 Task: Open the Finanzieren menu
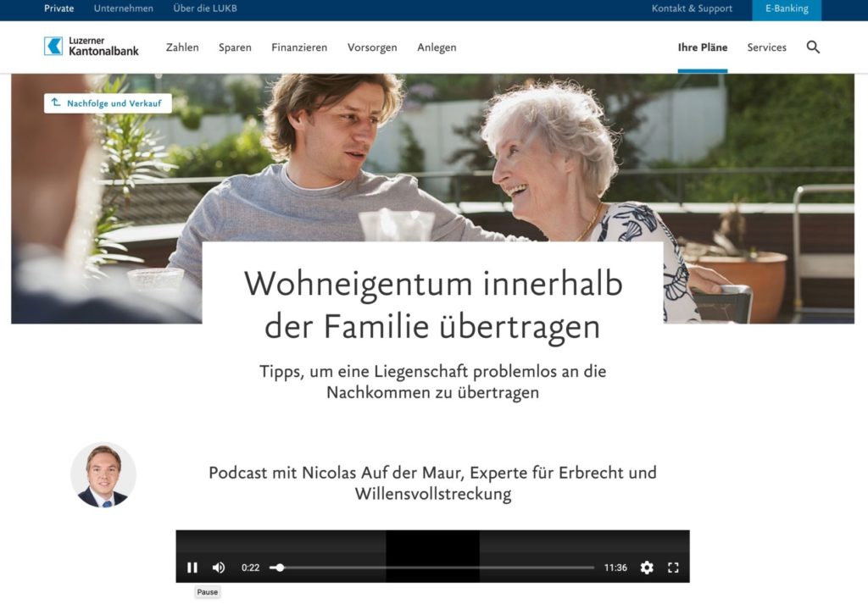click(x=299, y=47)
